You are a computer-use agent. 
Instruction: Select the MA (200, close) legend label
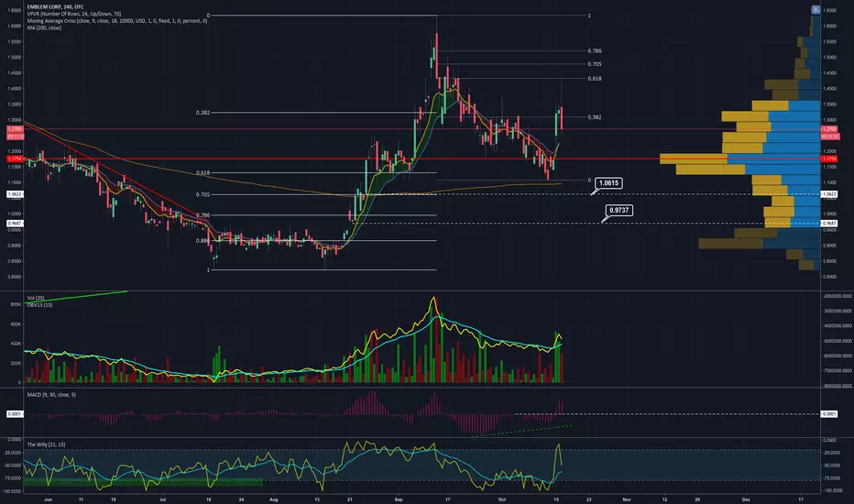click(44, 27)
